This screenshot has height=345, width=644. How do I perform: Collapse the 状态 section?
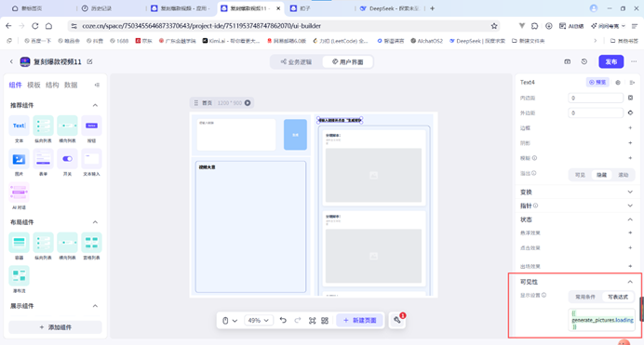tap(630, 219)
